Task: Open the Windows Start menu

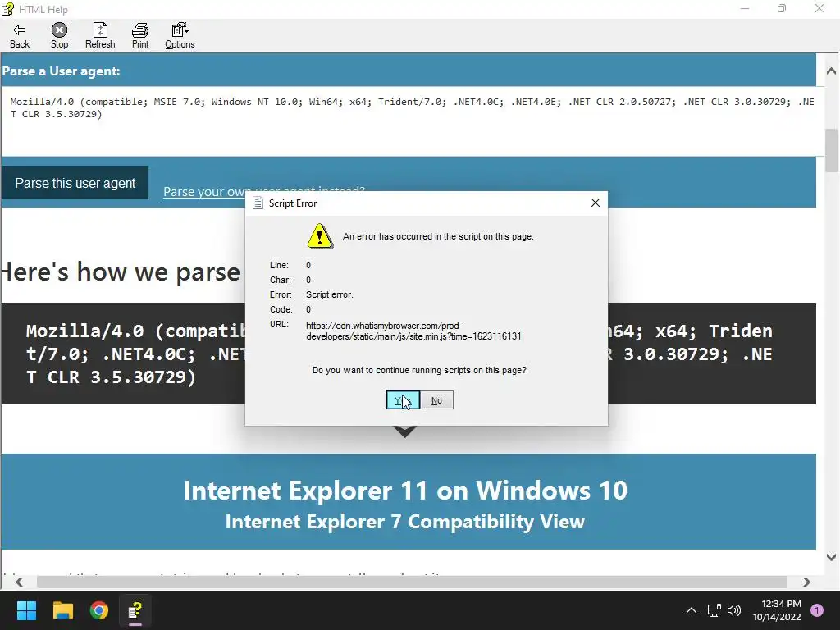Action: point(26,610)
